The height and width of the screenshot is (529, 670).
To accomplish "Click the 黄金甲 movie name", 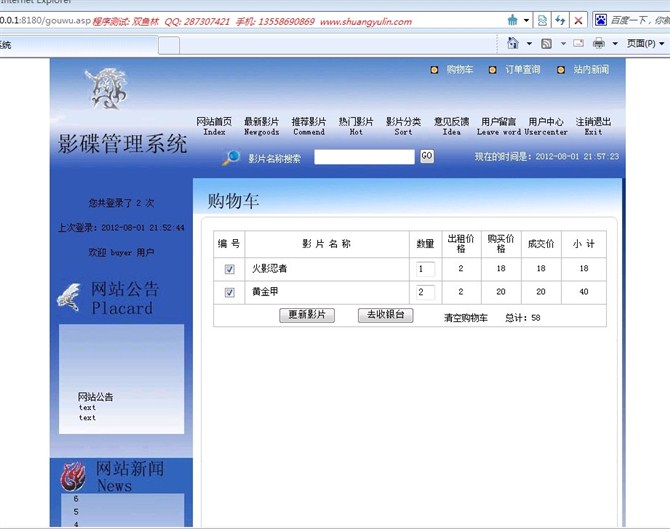I will tap(265, 291).
